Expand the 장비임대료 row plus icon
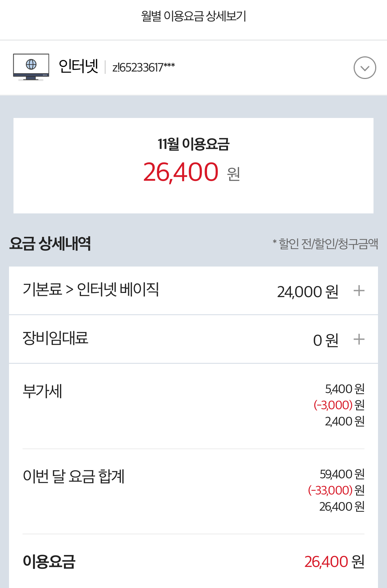Viewport: 387px width, 588px height. click(359, 339)
